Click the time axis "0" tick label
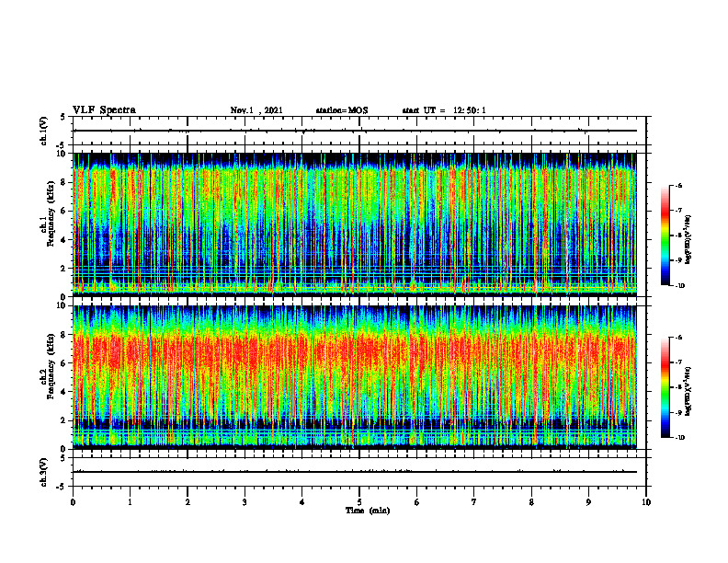The height and width of the screenshot is (563, 728). (x=73, y=502)
